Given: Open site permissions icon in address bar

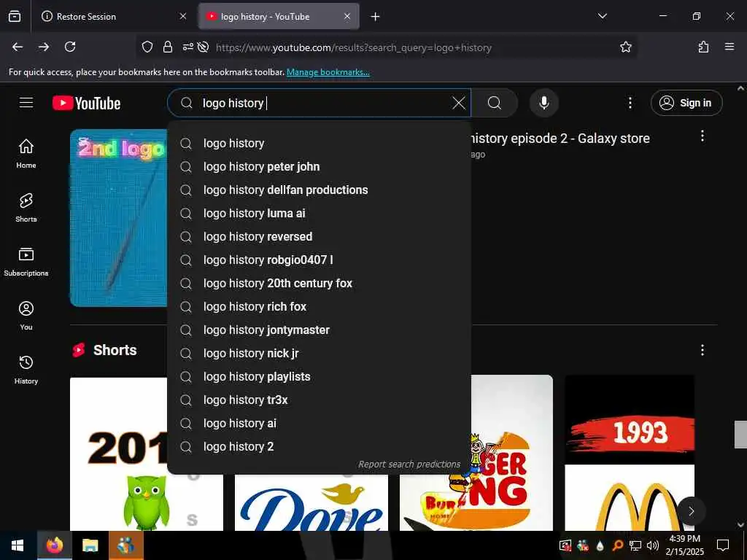Looking at the screenshot, I should pos(188,47).
